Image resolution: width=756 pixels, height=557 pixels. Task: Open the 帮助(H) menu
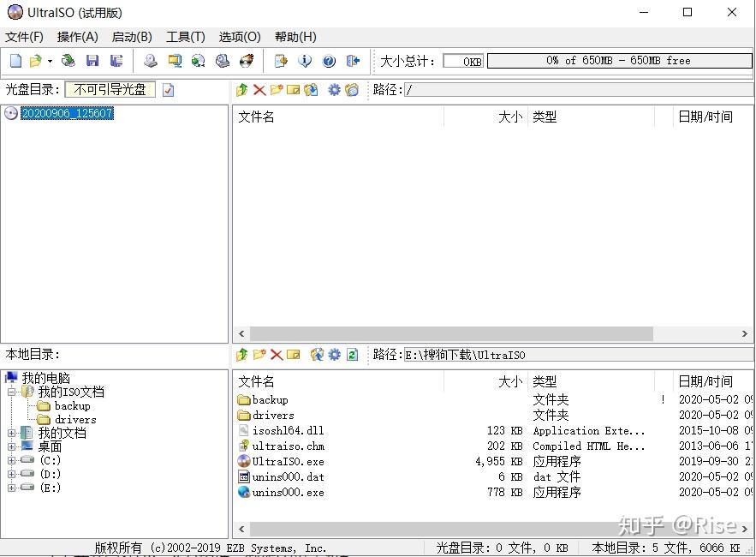coord(295,37)
